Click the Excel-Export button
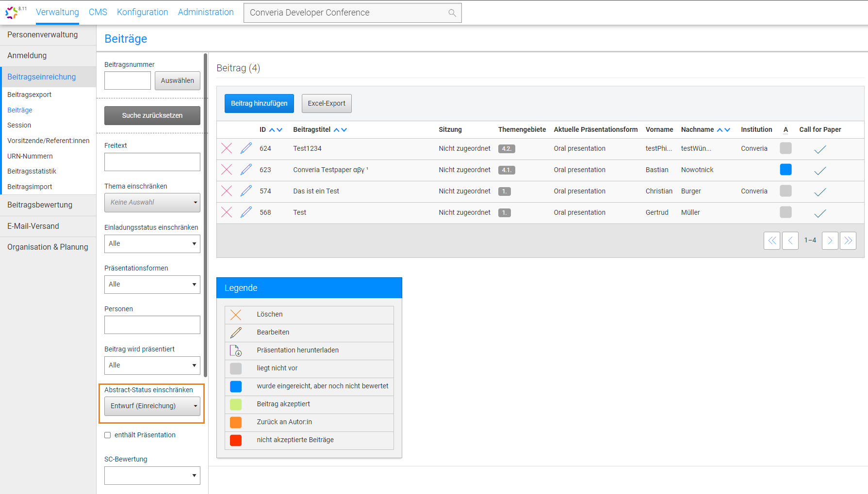868x494 pixels. (x=327, y=103)
